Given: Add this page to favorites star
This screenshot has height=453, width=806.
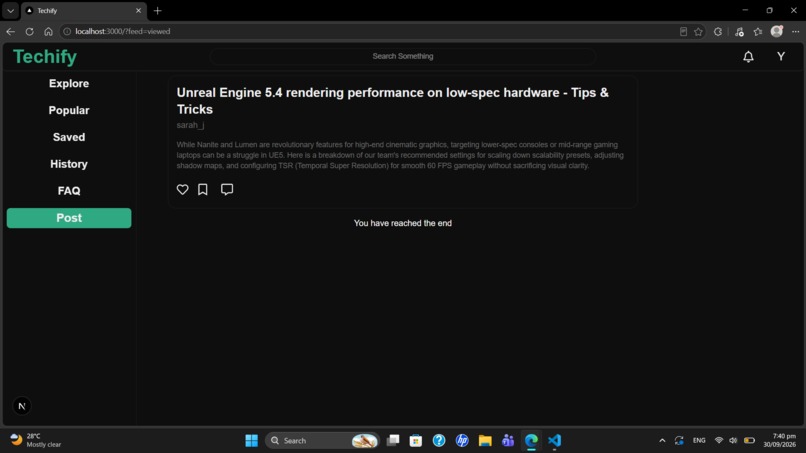Looking at the screenshot, I should (698, 31).
